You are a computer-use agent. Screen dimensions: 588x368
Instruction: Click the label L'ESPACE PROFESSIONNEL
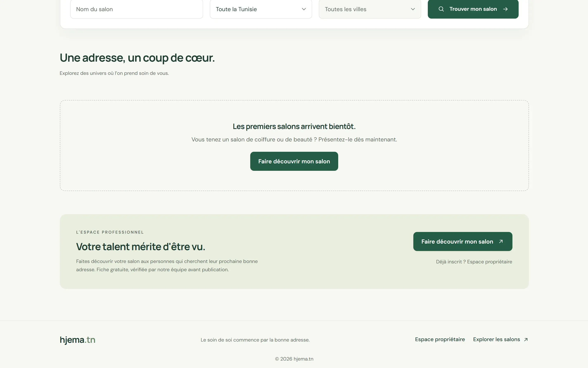(x=110, y=232)
